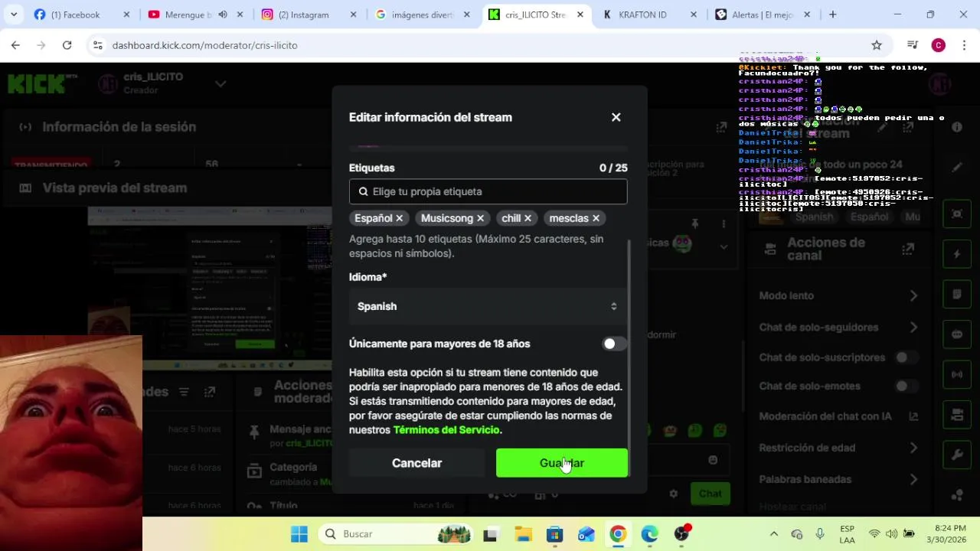Click the broadcast signal icon in sidebar
The width and height of the screenshot is (980, 551).
957,375
